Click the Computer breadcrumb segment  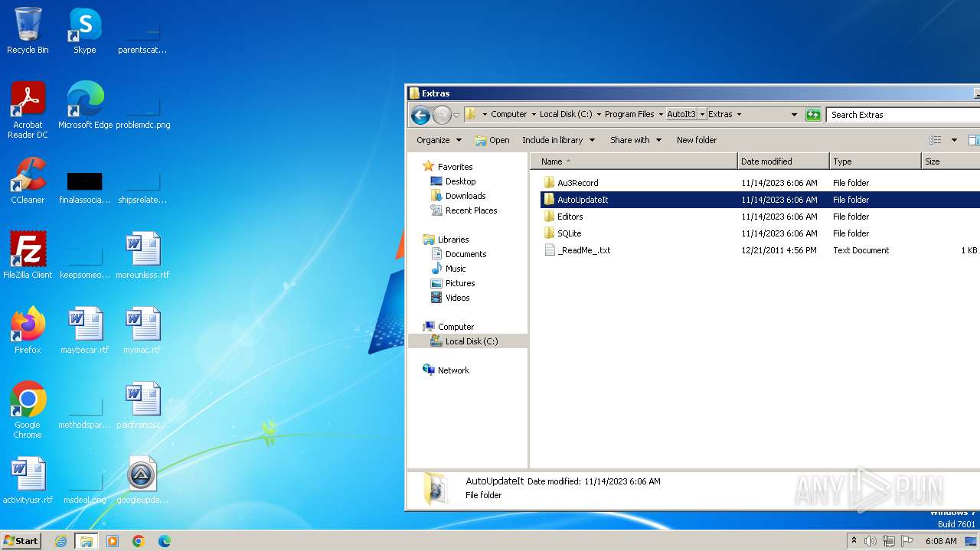[x=508, y=114]
